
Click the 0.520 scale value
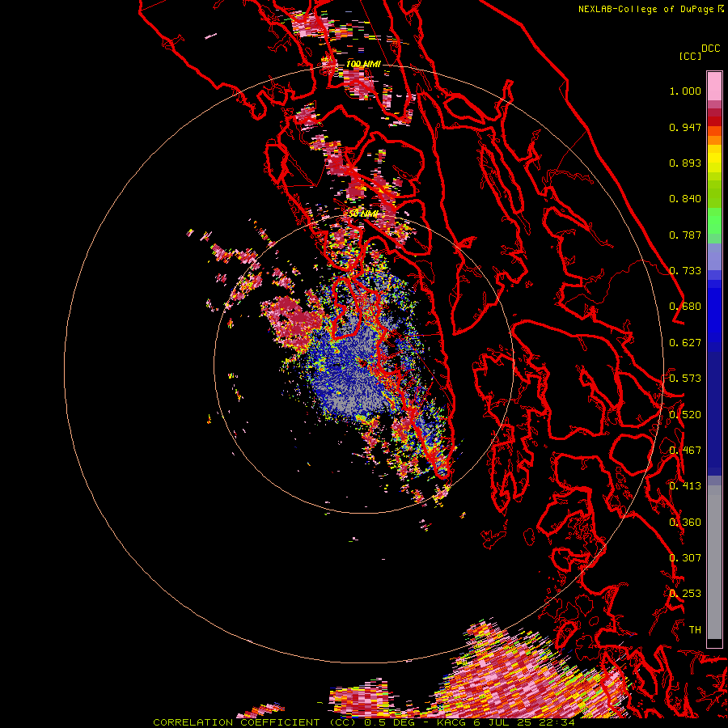point(685,415)
